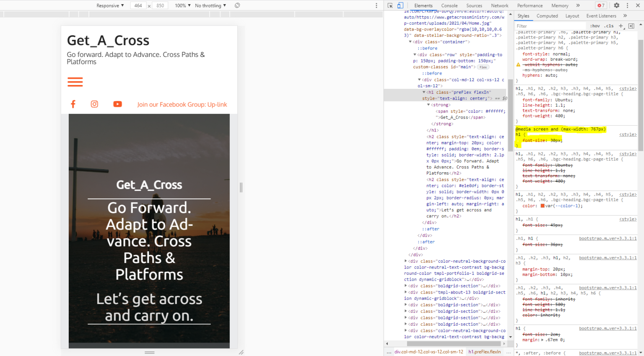Expand the margin .67em 0 shorthand

point(543,340)
